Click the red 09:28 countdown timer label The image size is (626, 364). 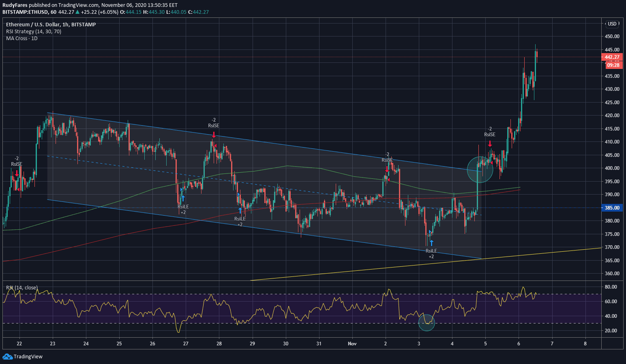click(613, 65)
